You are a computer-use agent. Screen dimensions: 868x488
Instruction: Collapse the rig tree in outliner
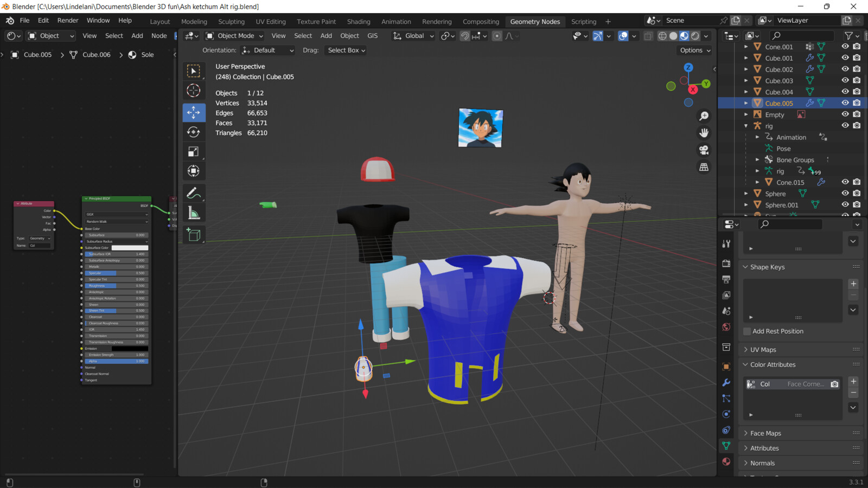tap(746, 126)
